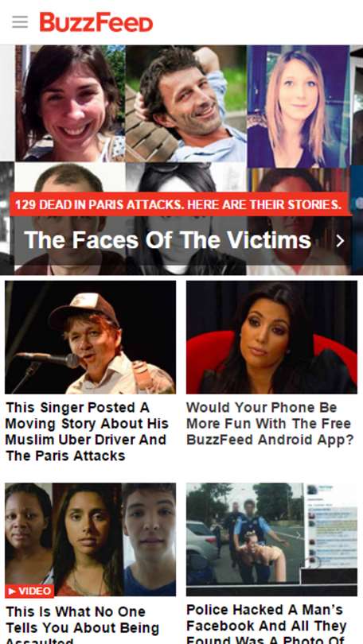Viewport: 363px width, 644px height.
Task: Click the reclining man victim photo
Action: coord(186,103)
